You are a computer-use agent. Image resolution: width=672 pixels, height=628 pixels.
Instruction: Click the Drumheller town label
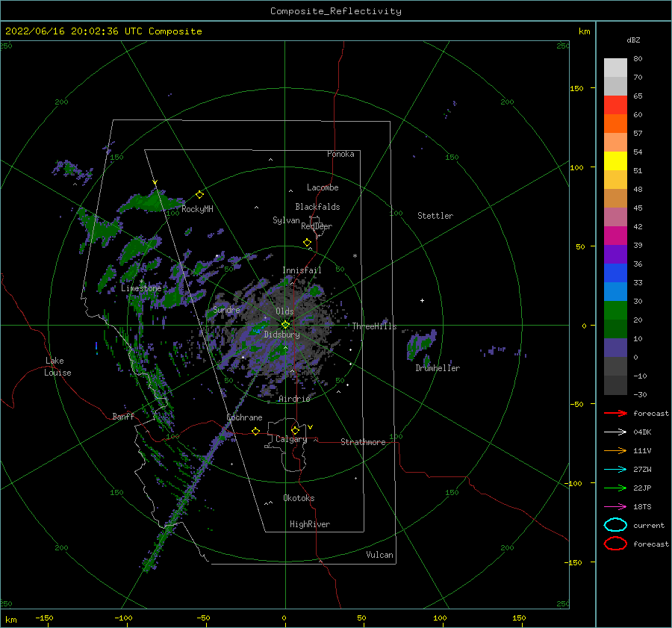click(438, 368)
